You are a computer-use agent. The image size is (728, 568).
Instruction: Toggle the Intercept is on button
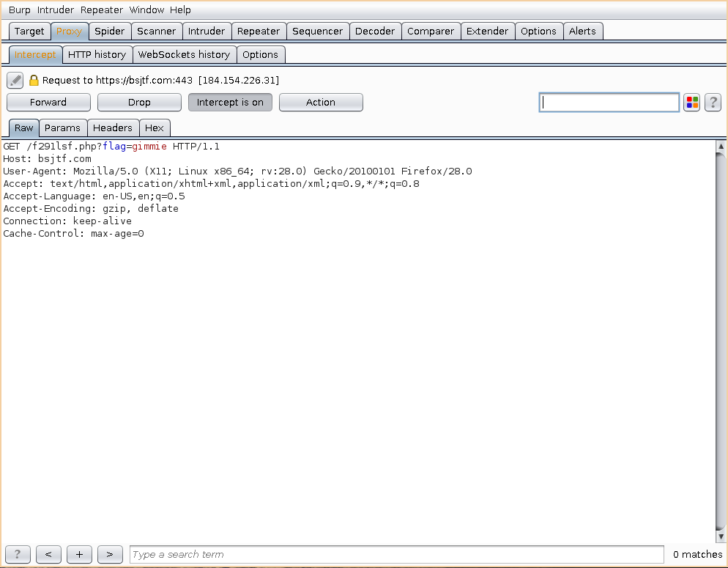click(230, 102)
